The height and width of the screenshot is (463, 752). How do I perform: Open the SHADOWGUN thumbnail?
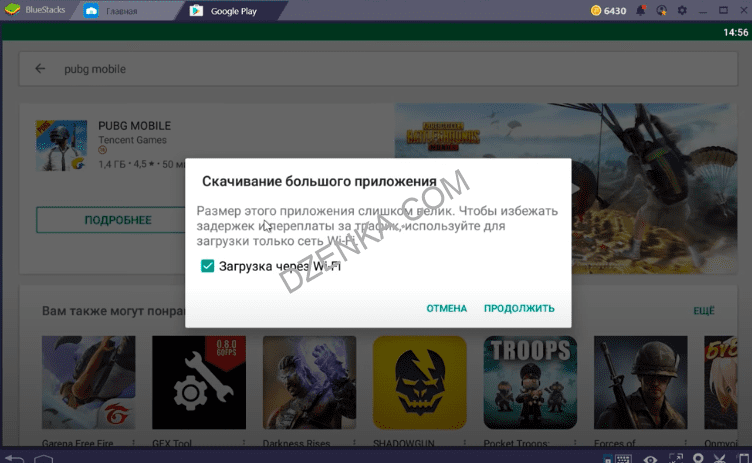(420, 382)
